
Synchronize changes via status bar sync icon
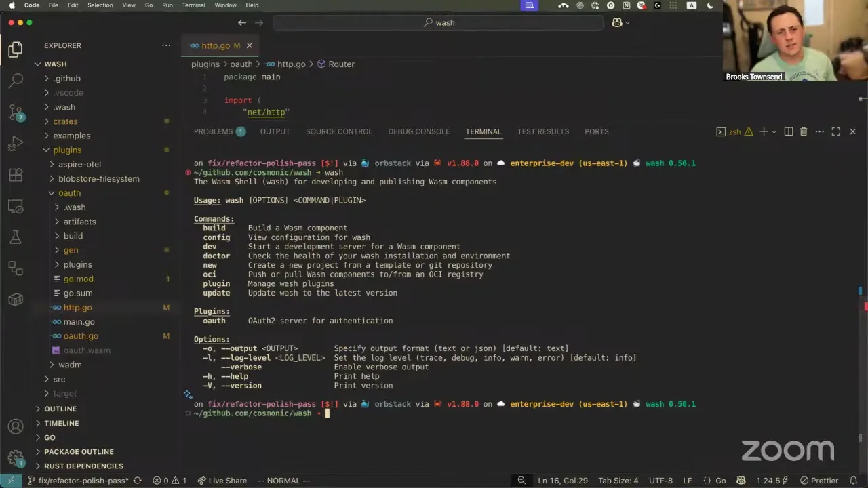click(x=138, y=481)
